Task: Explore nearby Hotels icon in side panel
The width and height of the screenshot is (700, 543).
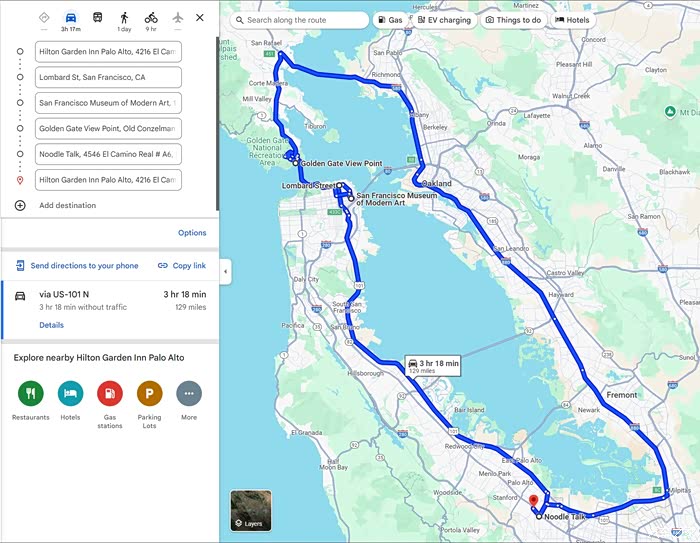Action: pos(71,393)
